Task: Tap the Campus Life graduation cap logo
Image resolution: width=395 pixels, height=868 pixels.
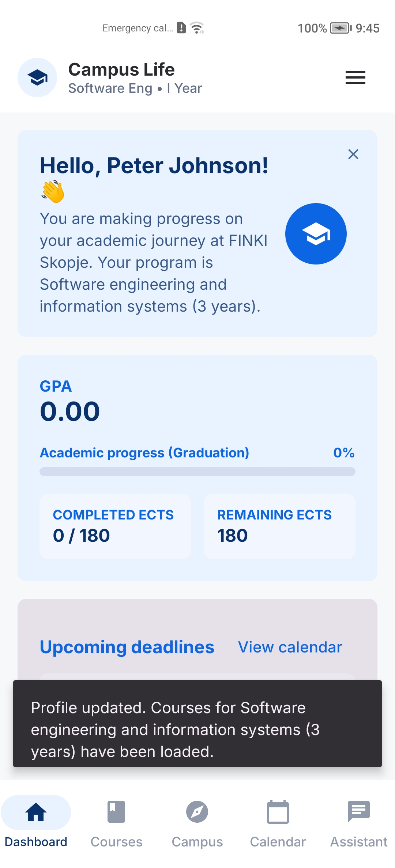Action: pos(37,77)
